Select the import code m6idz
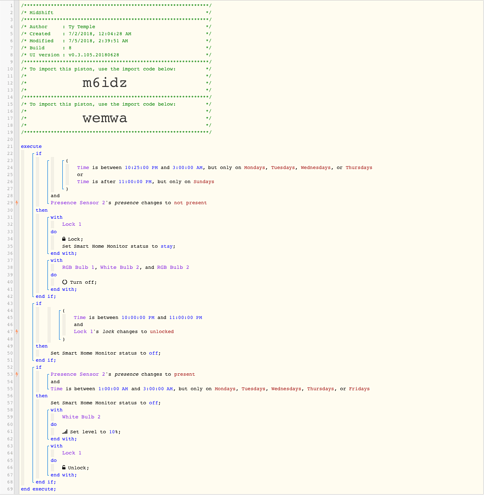This screenshot has width=487, height=500. (x=105, y=83)
